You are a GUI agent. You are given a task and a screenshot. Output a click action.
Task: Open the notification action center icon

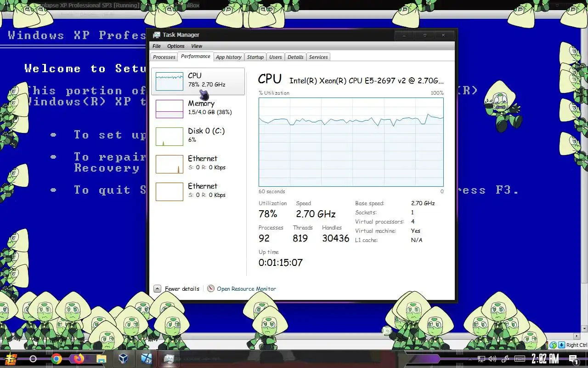(x=573, y=359)
